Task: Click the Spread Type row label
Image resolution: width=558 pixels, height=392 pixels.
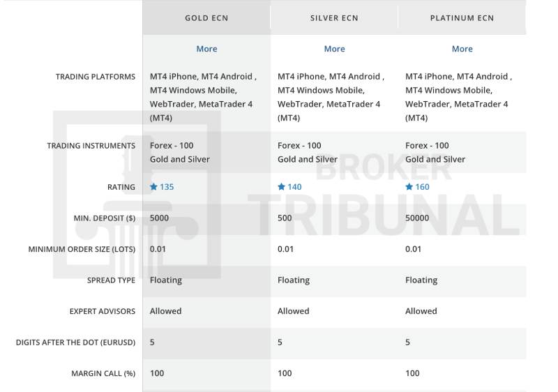Action: (x=111, y=280)
